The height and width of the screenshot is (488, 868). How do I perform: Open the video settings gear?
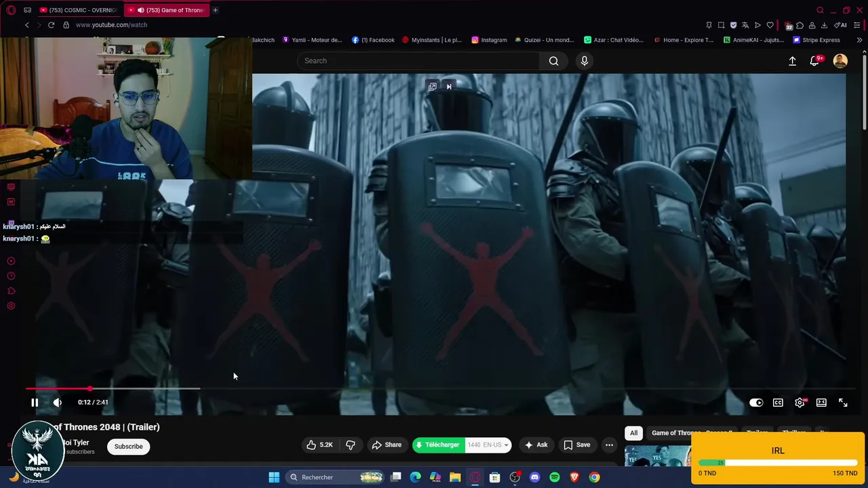800,403
